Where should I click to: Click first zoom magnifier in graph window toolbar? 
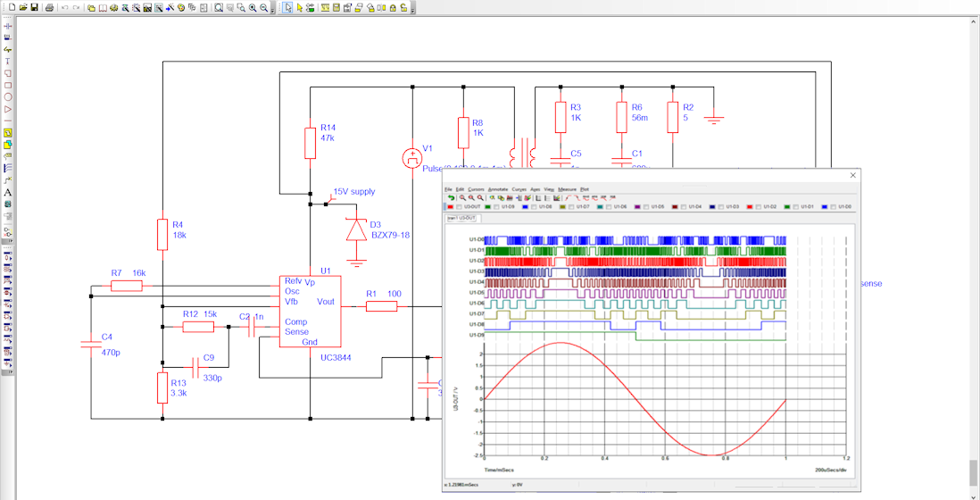point(463,197)
